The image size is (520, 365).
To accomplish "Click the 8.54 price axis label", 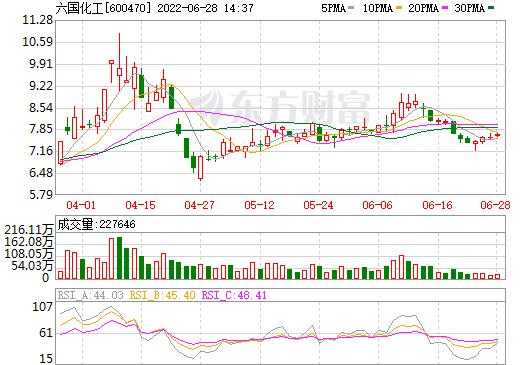I will point(41,108).
